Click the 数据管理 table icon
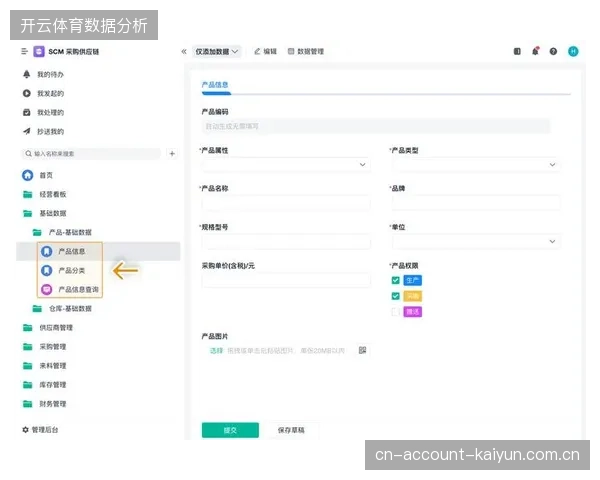This screenshot has width=600, height=480. click(x=291, y=51)
